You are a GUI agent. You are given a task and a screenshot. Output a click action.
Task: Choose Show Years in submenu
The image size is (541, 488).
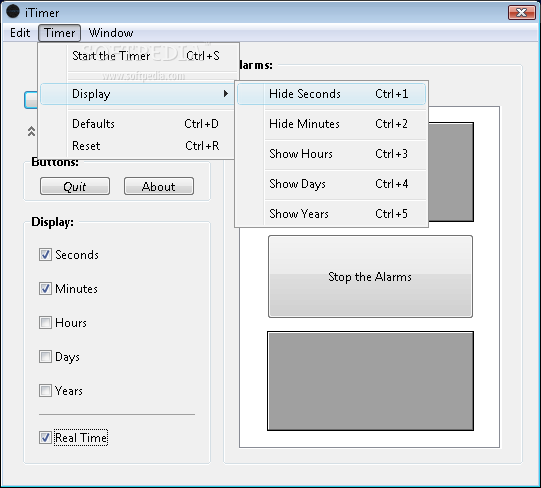click(331, 214)
